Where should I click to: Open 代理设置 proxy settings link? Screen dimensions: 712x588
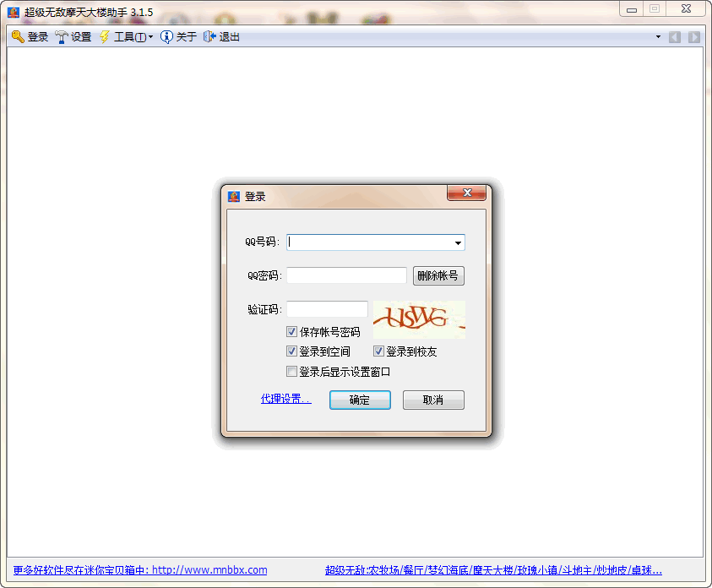(285, 399)
